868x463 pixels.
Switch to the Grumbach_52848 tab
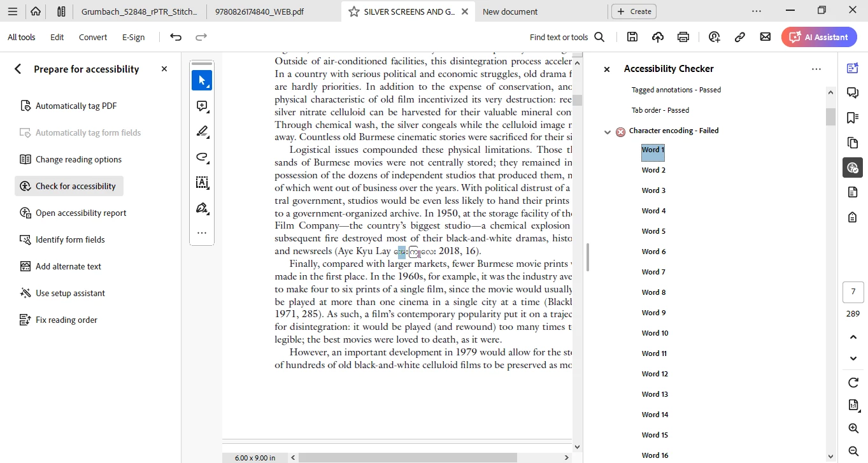tap(139, 11)
